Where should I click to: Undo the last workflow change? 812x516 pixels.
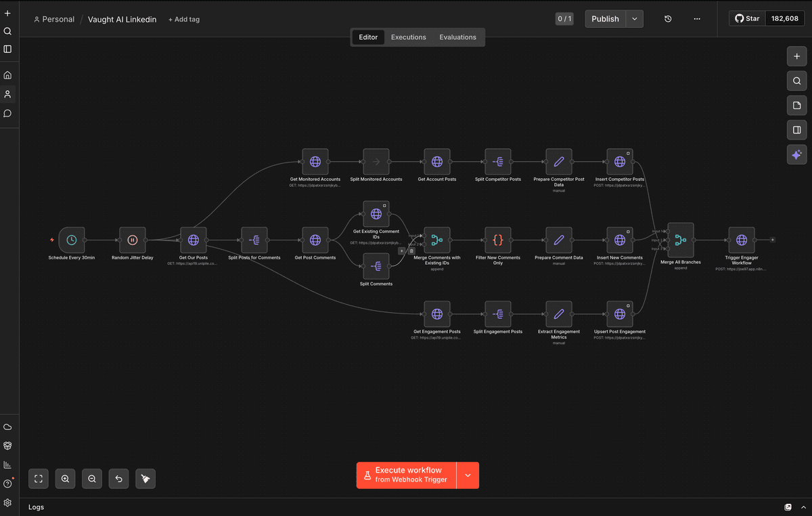[118, 479]
